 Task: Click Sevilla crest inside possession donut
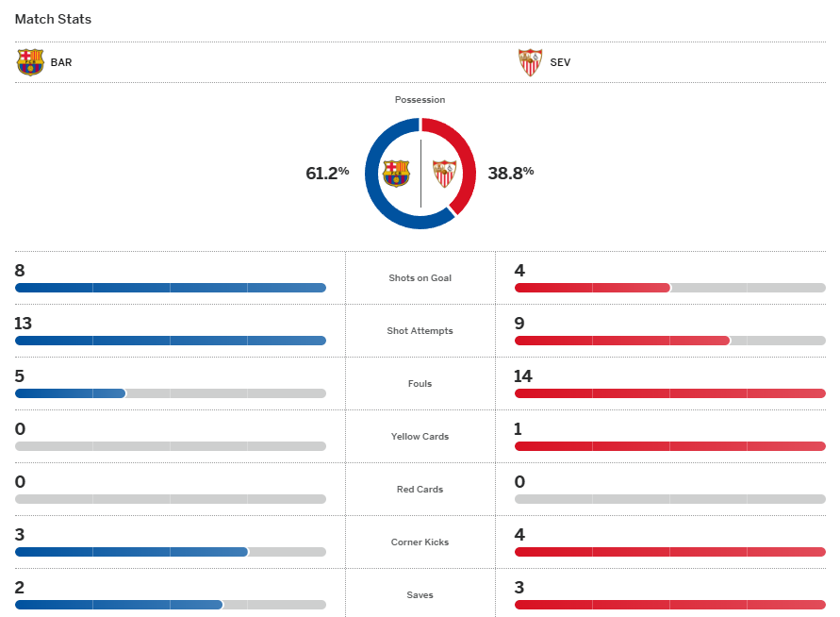(444, 174)
